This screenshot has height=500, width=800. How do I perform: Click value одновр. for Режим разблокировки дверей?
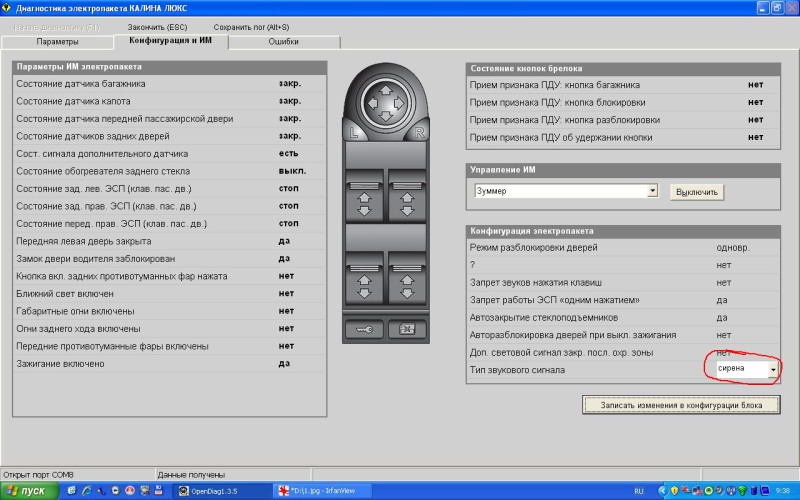pos(733,247)
